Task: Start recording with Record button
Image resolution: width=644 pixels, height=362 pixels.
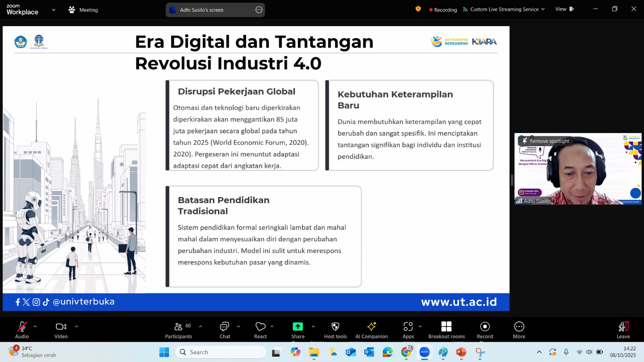Action: [x=485, y=327]
